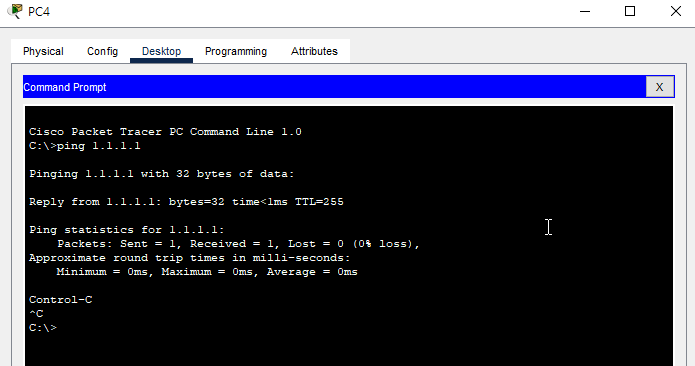This screenshot has height=366, width=695.
Task: Close the Command Prompt with the X button
Action: (660, 87)
